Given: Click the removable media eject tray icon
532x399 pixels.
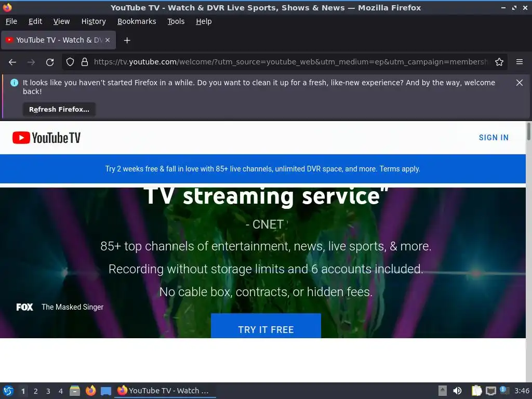Looking at the screenshot, I should coord(443,391).
